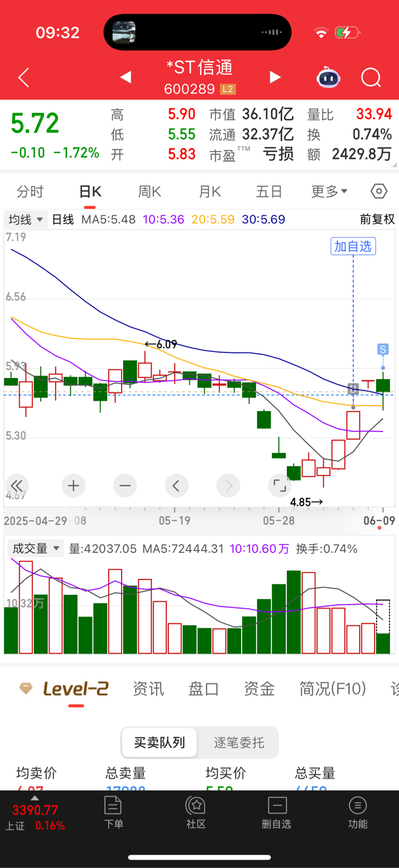The image size is (399, 868).
Task: Jump to earliest data double-arrow button
Action: click(x=17, y=486)
